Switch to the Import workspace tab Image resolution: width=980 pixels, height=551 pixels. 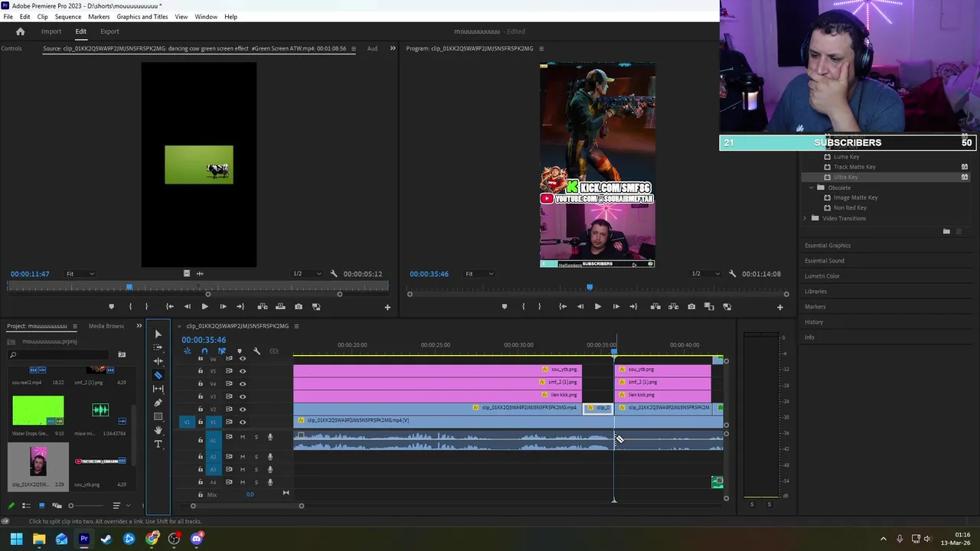51,31
